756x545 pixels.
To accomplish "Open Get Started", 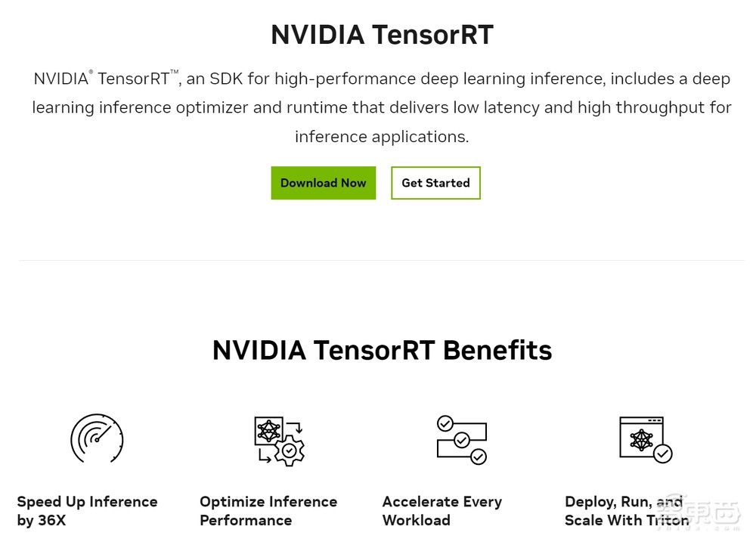I will point(435,183).
